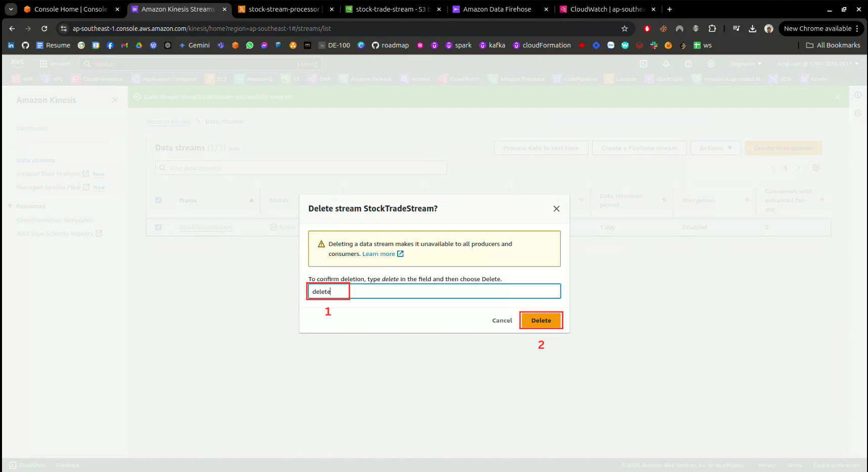Open the WhatsApp bookmark icon
The width and height of the screenshot is (868, 472).
[250, 45]
